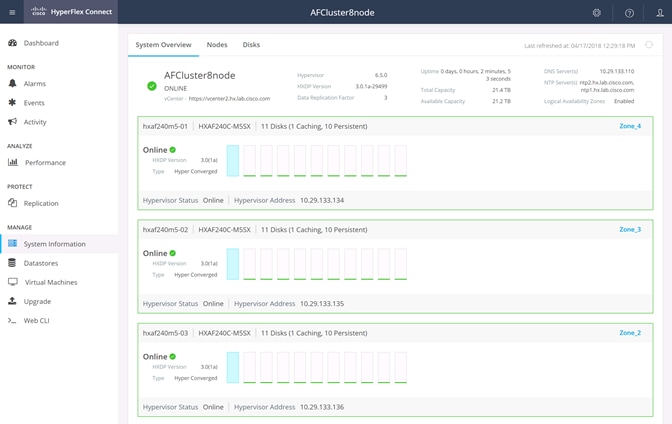Click the System Information server icon

[x=12, y=244]
